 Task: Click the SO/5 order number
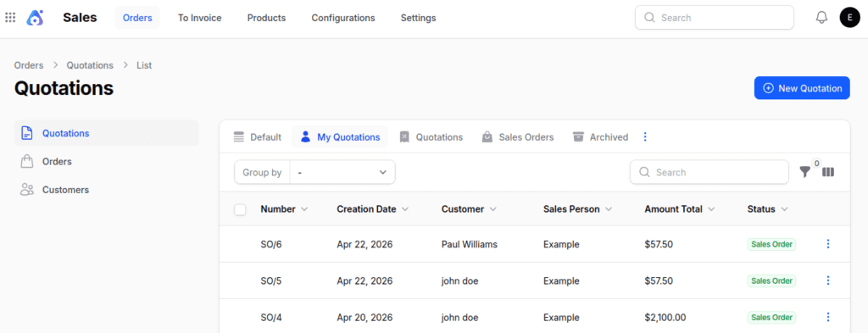[x=271, y=280]
